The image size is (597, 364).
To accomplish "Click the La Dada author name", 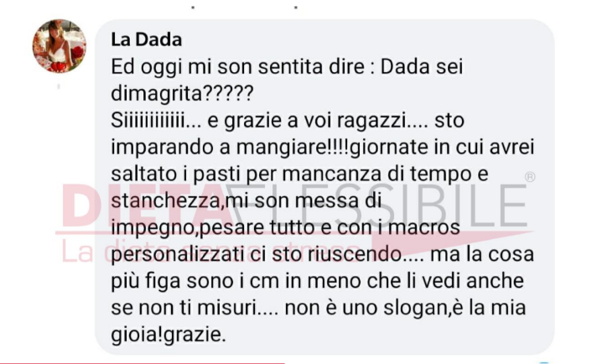I will click(147, 39).
